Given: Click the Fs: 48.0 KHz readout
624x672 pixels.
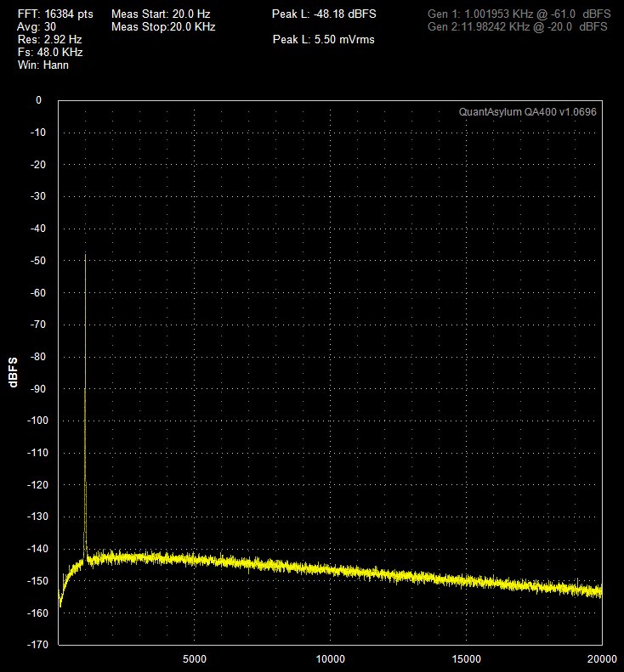Looking at the screenshot, I should pos(50,53).
